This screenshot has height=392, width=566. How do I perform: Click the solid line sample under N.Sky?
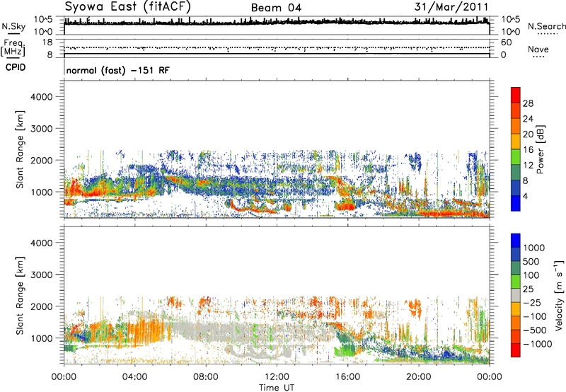tap(13, 33)
